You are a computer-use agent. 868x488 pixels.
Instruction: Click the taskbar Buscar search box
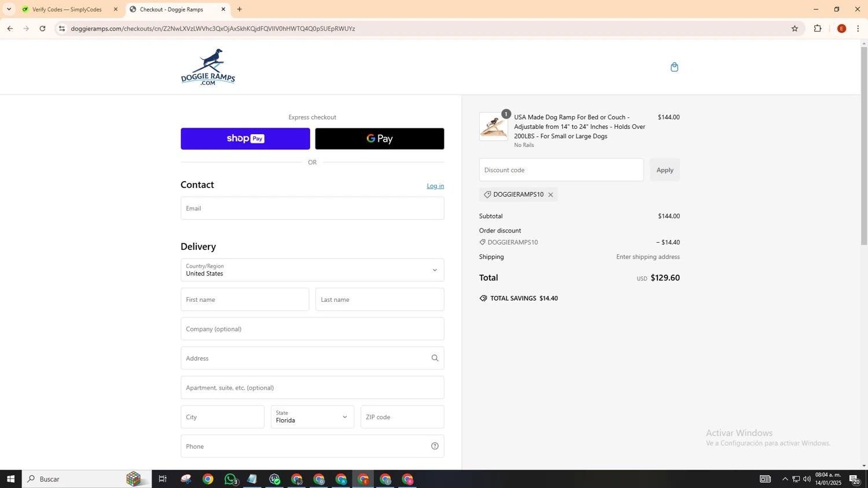(87, 479)
